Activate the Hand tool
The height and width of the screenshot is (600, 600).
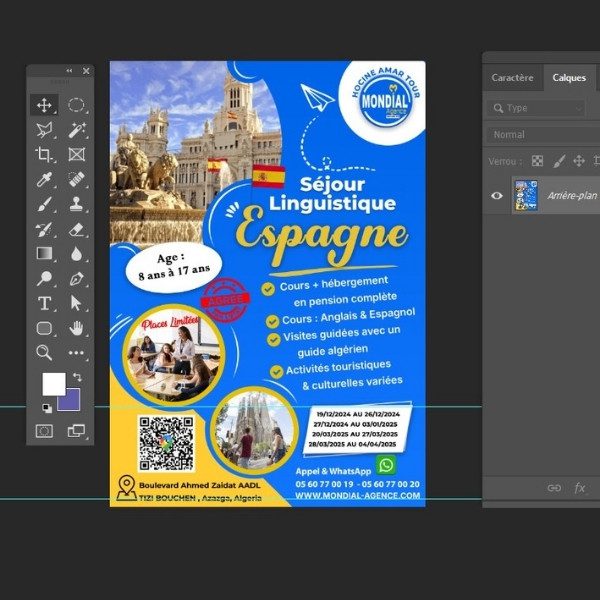point(76,328)
